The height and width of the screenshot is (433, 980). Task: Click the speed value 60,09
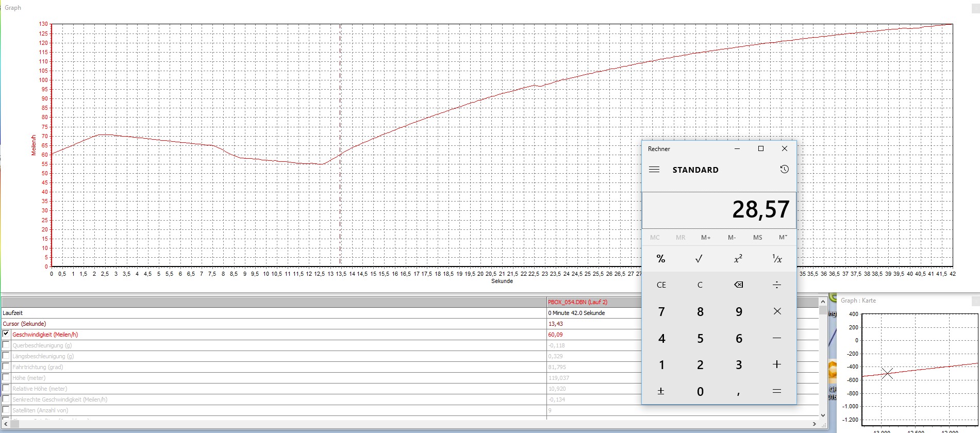555,335
